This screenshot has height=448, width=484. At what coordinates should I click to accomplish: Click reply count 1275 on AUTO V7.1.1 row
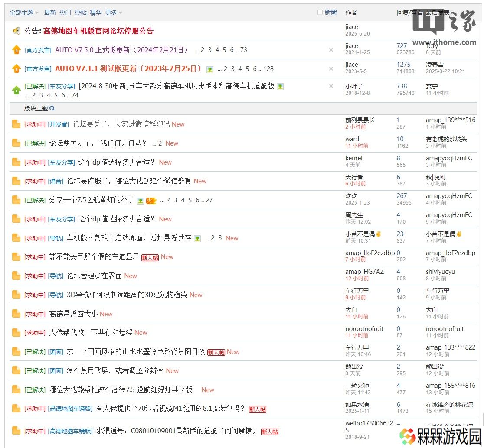click(x=403, y=65)
